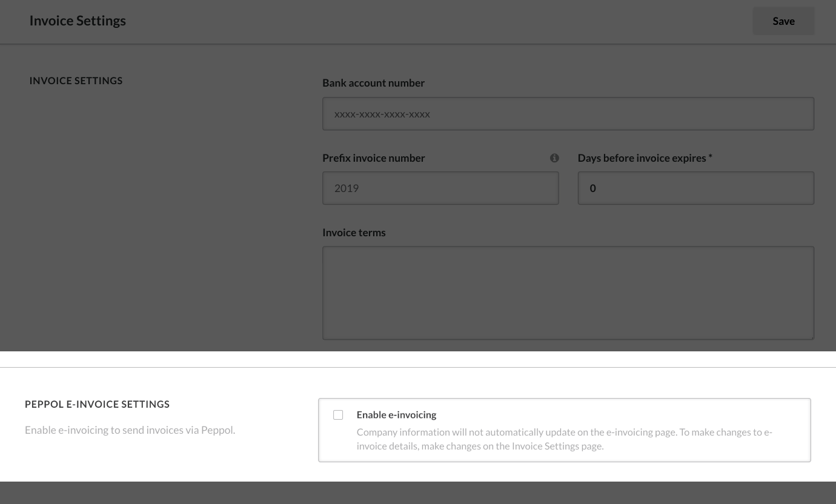Screen dimensions: 836x504
Task: Click the Peppol e-invoice settings card
Action: [565, 430]
